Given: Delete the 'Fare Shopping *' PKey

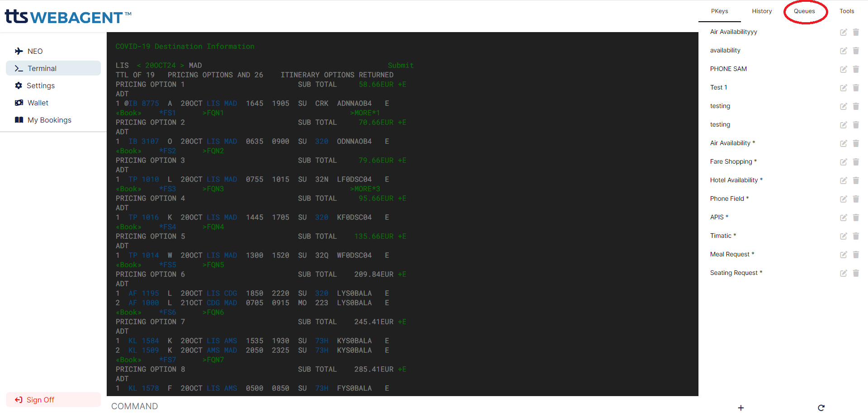Looking at the screenshot, I should (856, 162).
